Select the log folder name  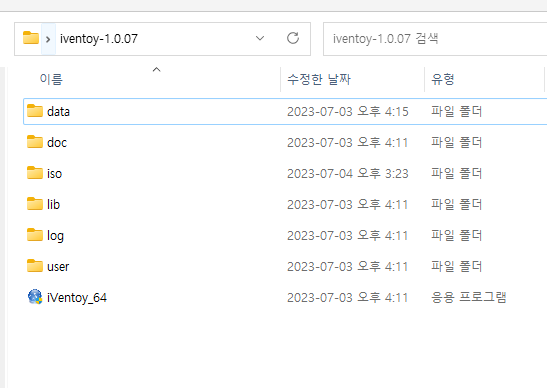coord(55,236)
